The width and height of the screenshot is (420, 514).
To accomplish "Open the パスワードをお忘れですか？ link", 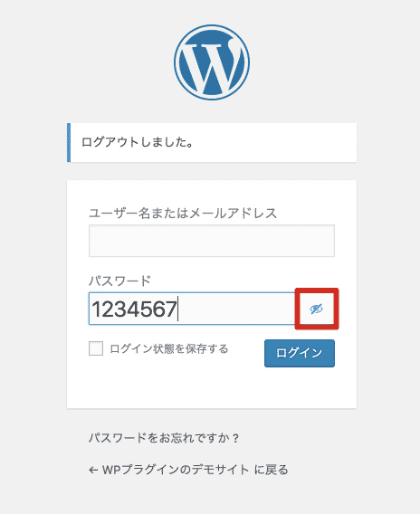I will click(164, 438).
